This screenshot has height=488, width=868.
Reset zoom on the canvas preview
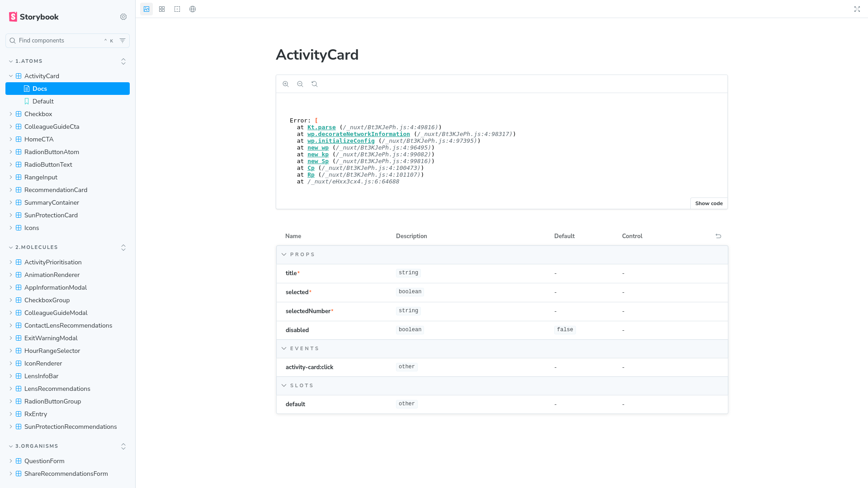point(315,84)
